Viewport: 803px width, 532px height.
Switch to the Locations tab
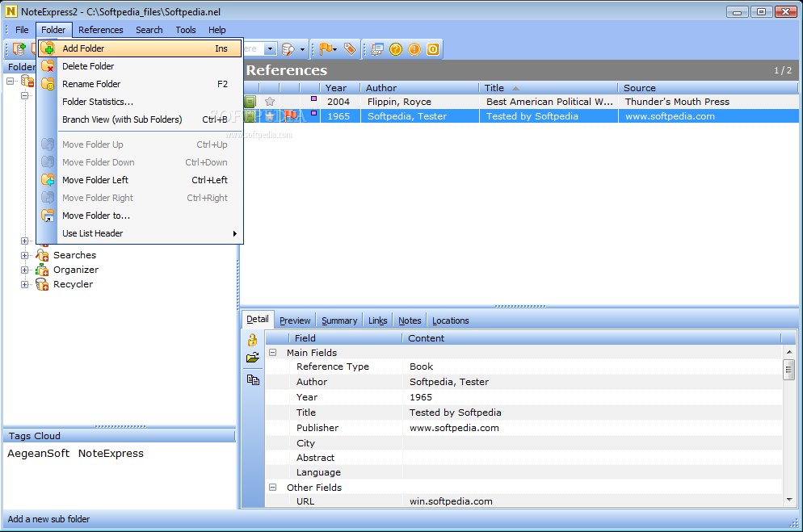451,320
